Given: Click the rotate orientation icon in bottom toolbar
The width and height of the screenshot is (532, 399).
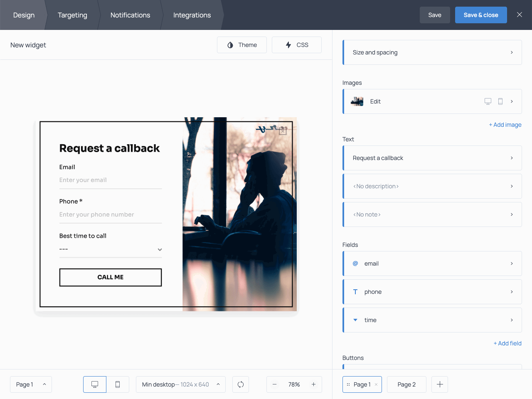Looking at the screenshot, I should (241, 384).
